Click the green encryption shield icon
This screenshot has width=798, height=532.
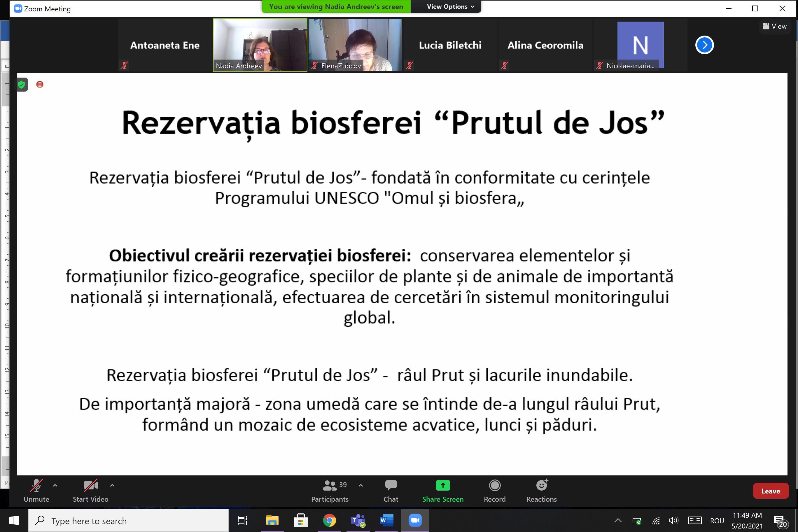click(22, 85)
